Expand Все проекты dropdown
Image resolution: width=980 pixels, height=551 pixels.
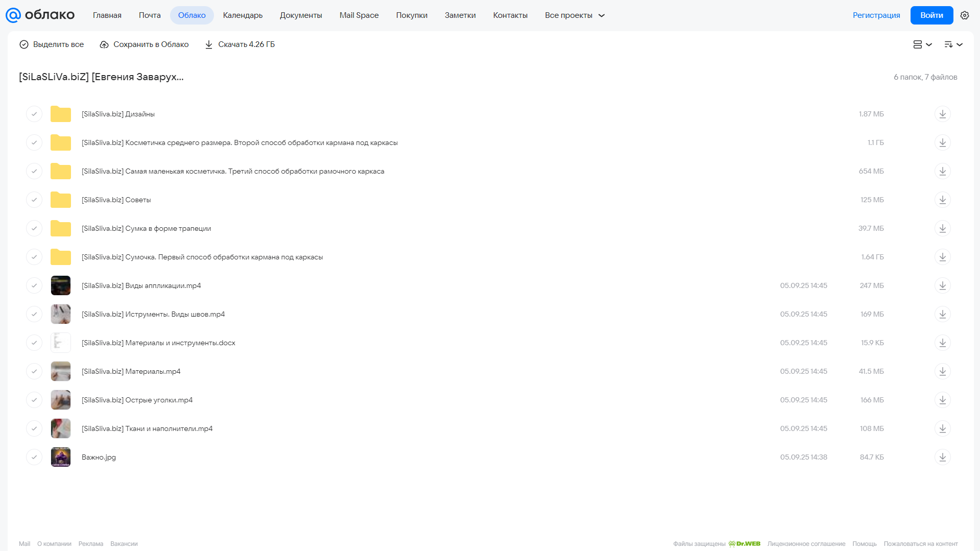point(575,15)
